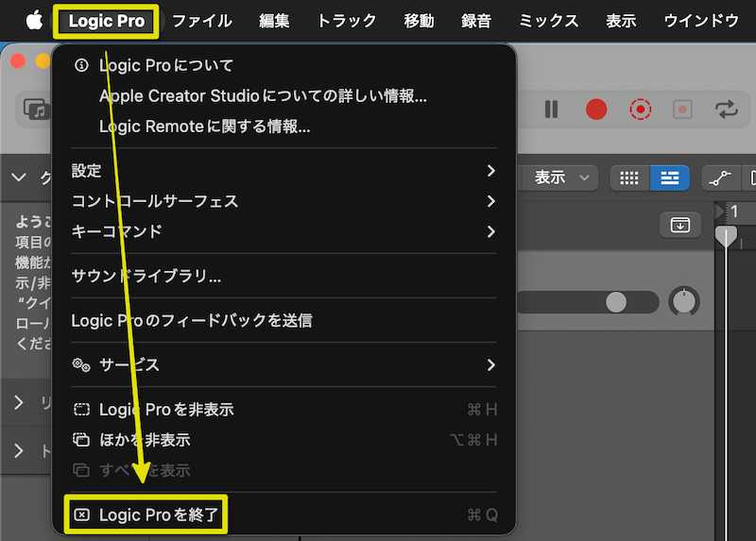Choose ほかを非表示

coord(284,440)
